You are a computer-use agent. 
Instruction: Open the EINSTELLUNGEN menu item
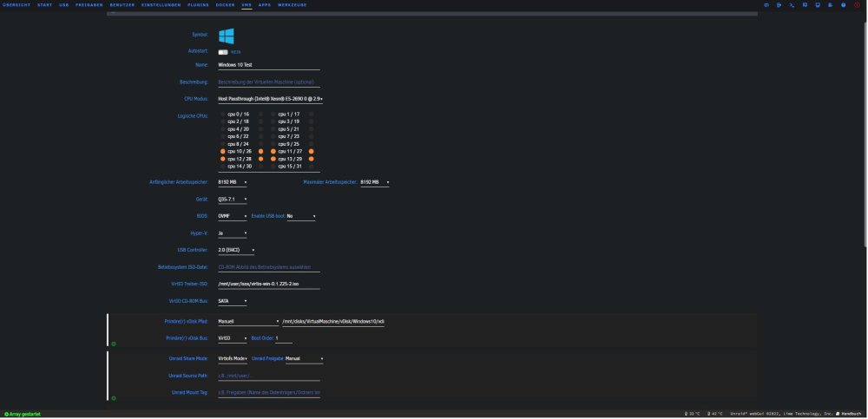161,5
